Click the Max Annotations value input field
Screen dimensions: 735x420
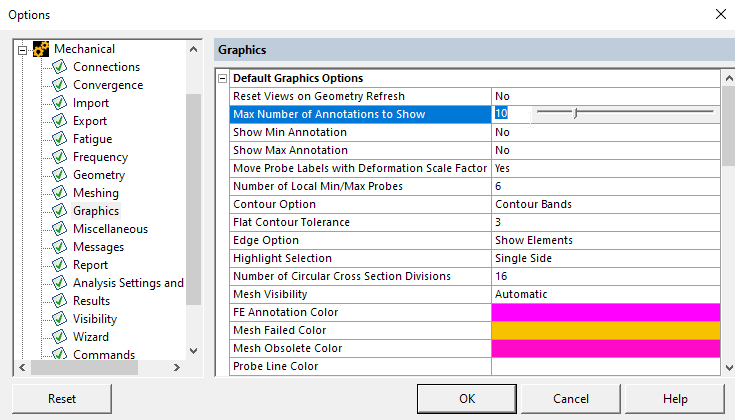[x=510, y=114]
